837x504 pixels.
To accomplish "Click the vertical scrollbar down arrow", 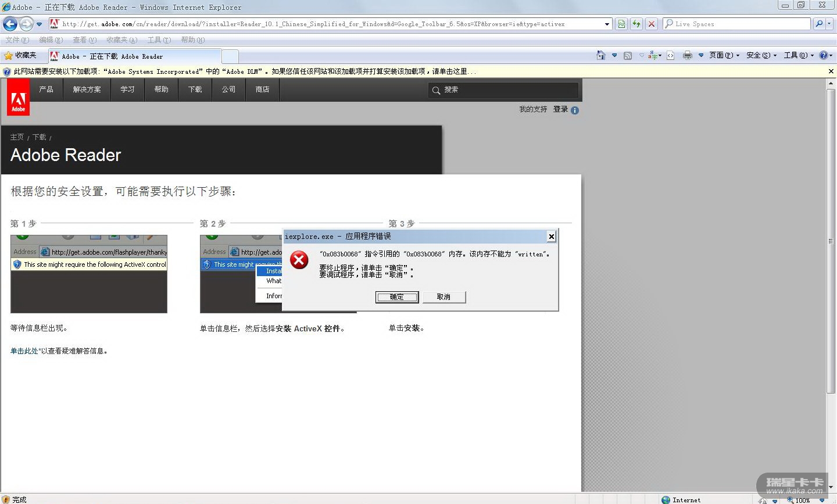I will (x=831, y=487).
